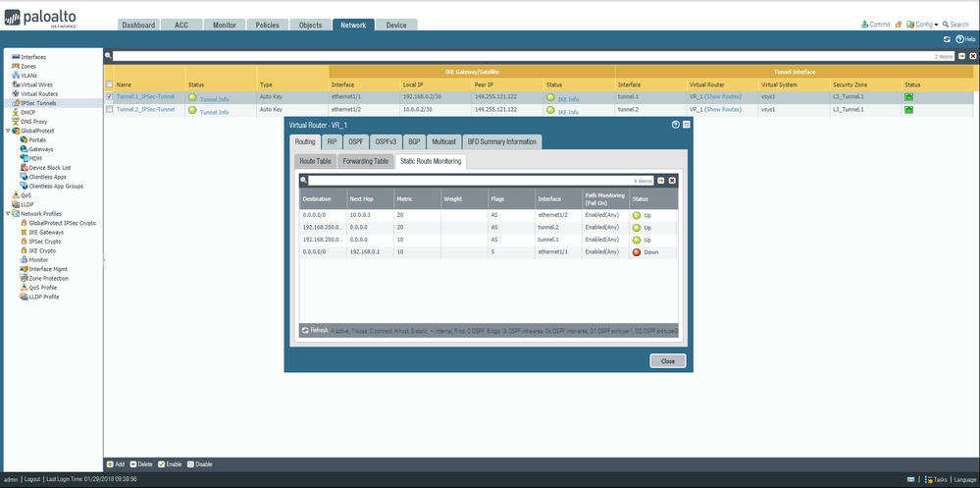
Task: Apply filter with the main table's green arrow
Action: pyautogui.click(x=960, y=57)
